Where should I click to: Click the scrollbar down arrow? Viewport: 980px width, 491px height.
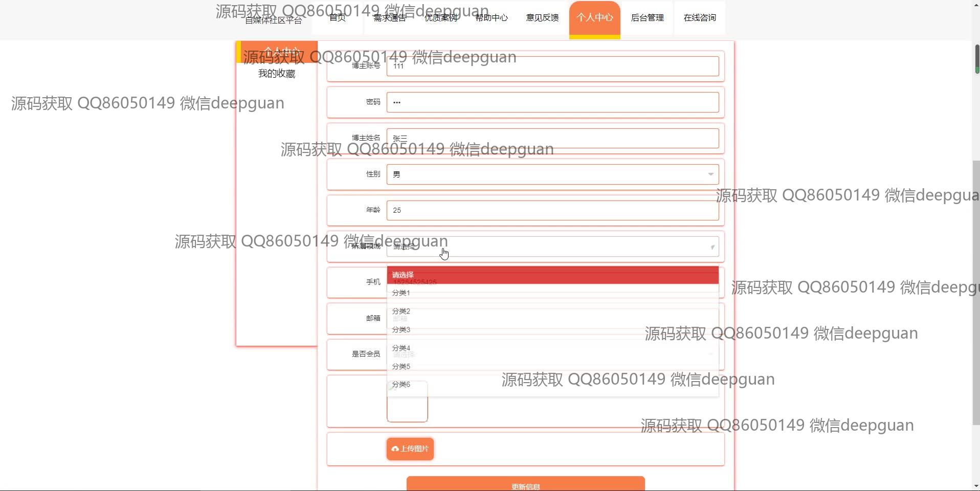coord(976,486)
